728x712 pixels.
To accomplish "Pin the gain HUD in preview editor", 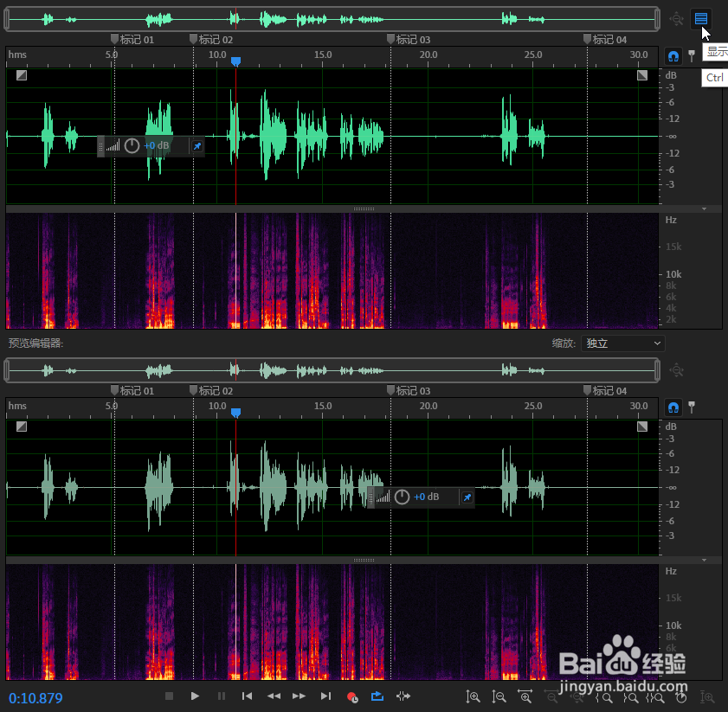I will pos(467,497).
